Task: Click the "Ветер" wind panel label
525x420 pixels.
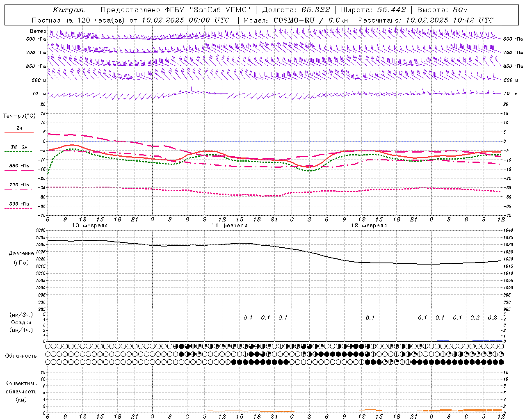Action: 38,31
